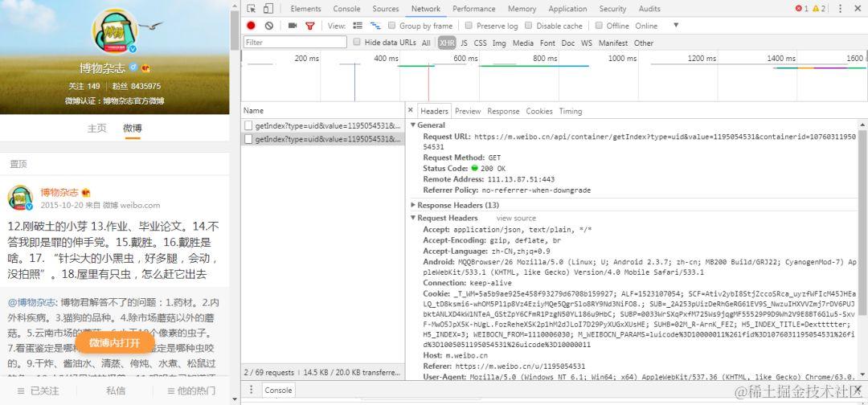Viewport: 868px width, 405px height.
Task: Open the Online throttling dropdown
Action: click(x=657, y=26)
